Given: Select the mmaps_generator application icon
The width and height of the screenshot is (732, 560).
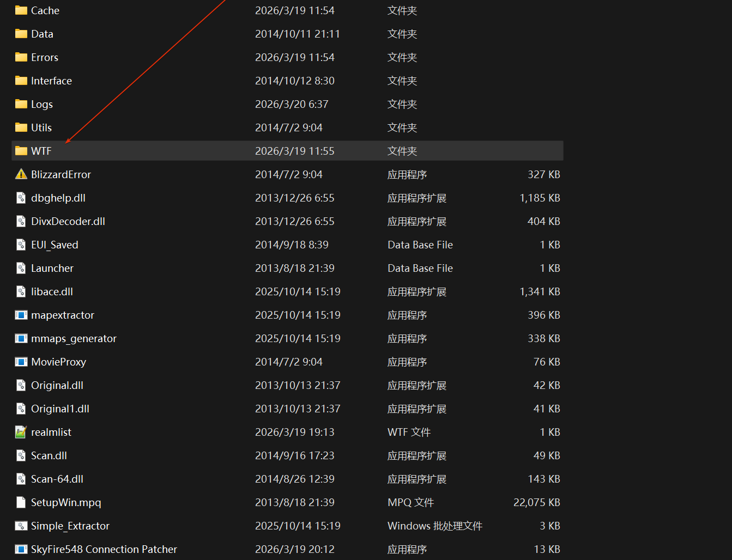Looking at the screenshot, I should click(21, 338).
